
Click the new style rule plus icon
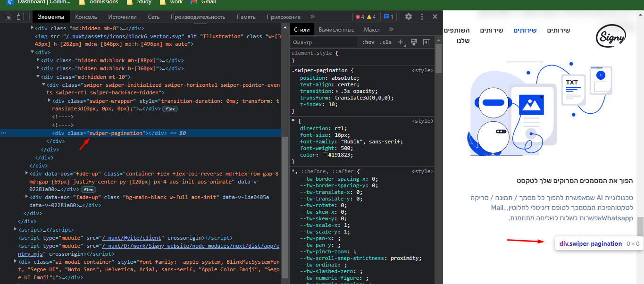(401, 42)
